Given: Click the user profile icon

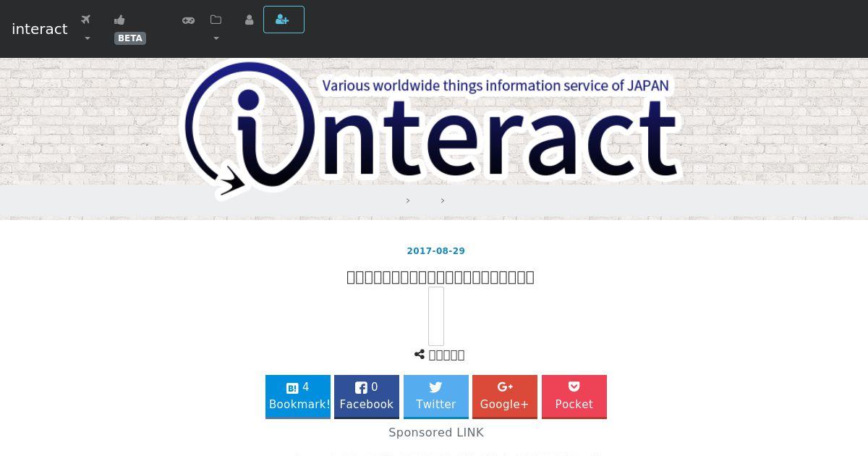Looking at the screenshot, I should tap(249, 20).
